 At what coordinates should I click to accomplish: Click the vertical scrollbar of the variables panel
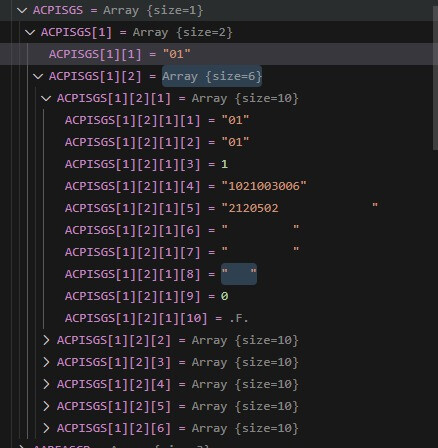[x=435, y=78]
